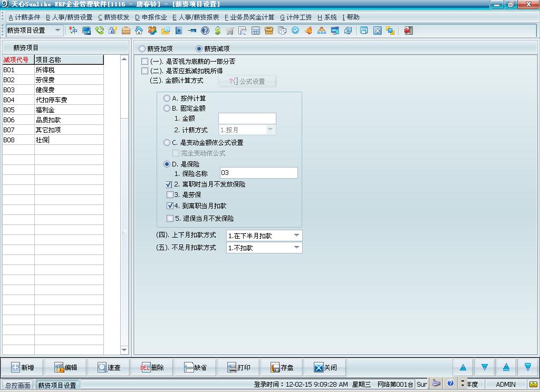Screen dimensions: 540x392
Task: Click the orange bell toolbar icon
Action: tap(308, 31)
